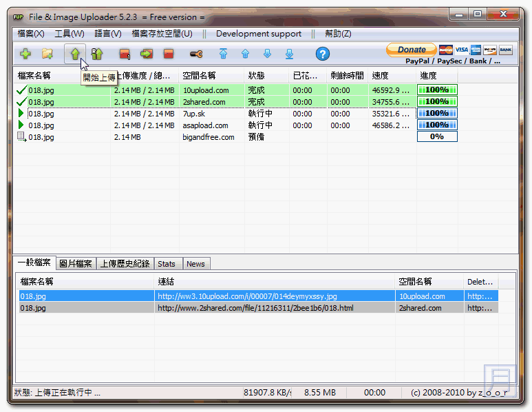532x412 pixels.
Task: Sort by 檔案名稱 column in upload list
Action: tap(47, 76)
